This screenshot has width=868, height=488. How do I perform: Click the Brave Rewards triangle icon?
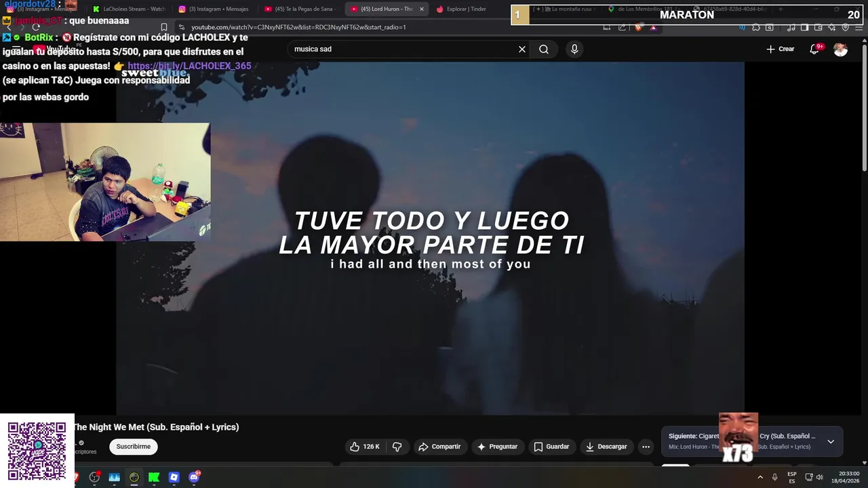[653, 27]
